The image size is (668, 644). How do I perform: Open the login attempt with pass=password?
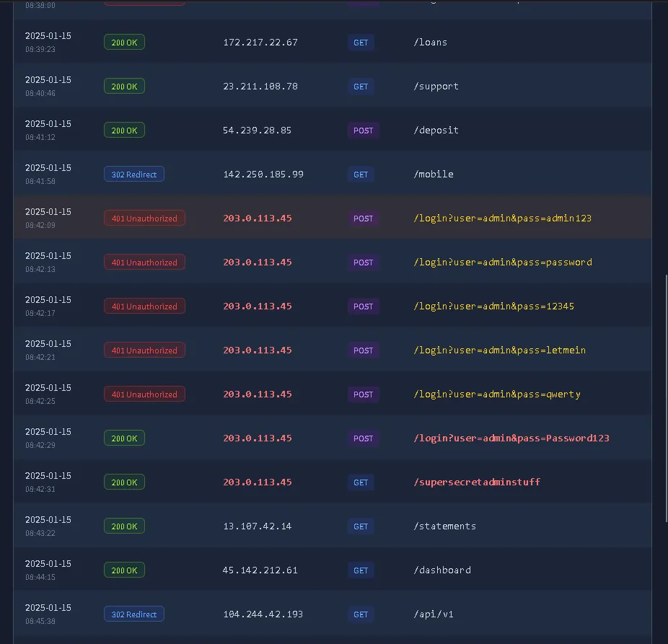click(503, 263)
